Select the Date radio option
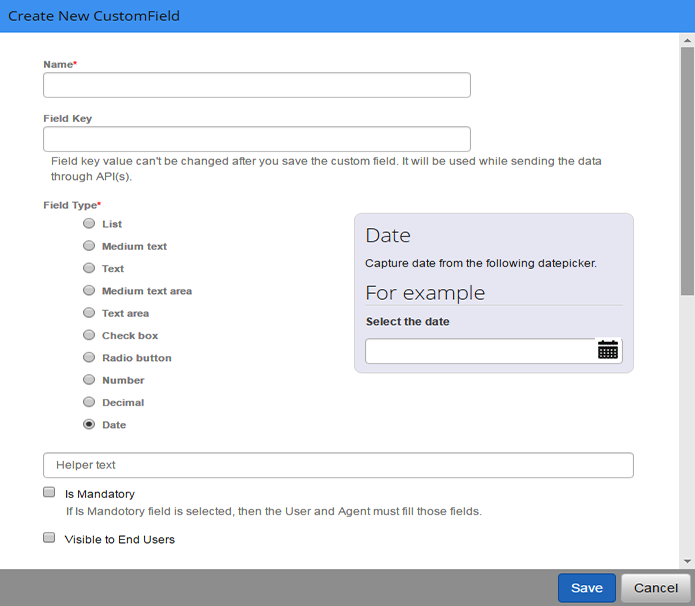The width and height of the screenshot is (695, 606). (x=89, y=424)
